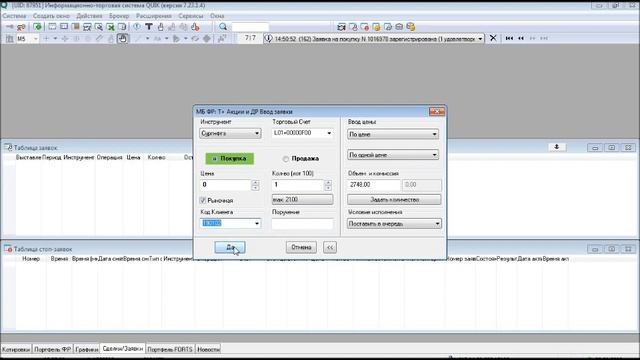Switch to the Графики tab
Viewport: 640px width, 360px height.
pos(87,349)
